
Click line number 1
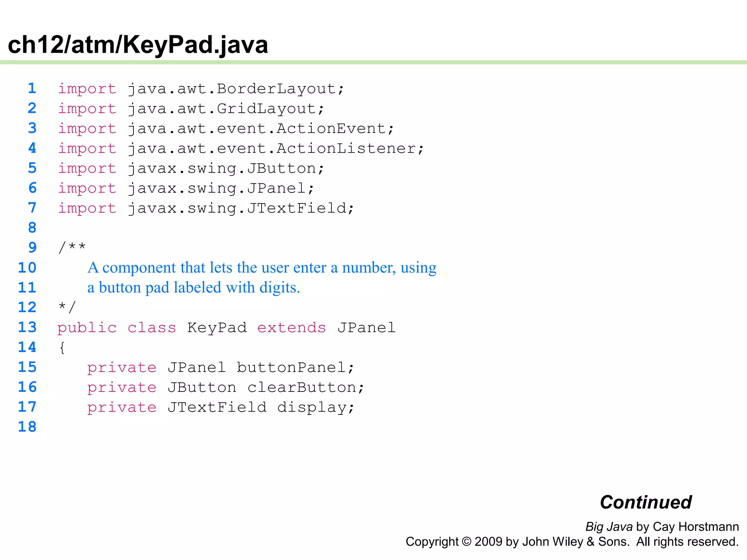point(32,88)
